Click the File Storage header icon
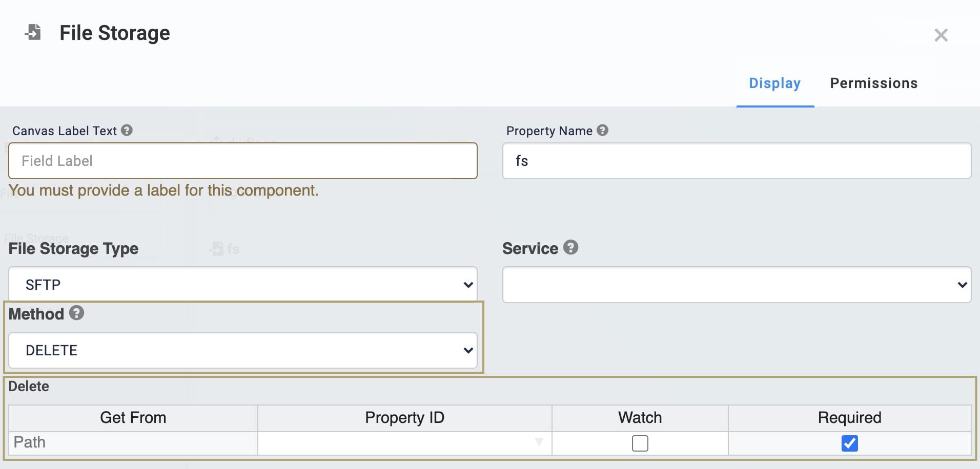Image resolution: width=980 pixels, height=469 pixels. click(x=33, y=32)
